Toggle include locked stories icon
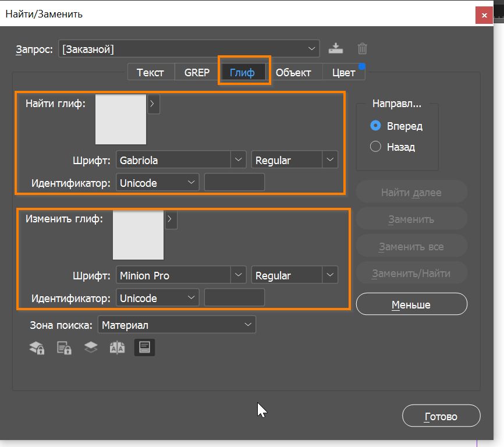 64,348
